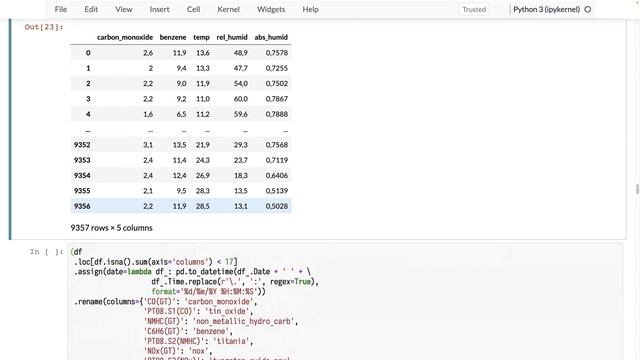
Task: Click temp value 26,9
Action: pyautogui.click(x=203, y=175)
